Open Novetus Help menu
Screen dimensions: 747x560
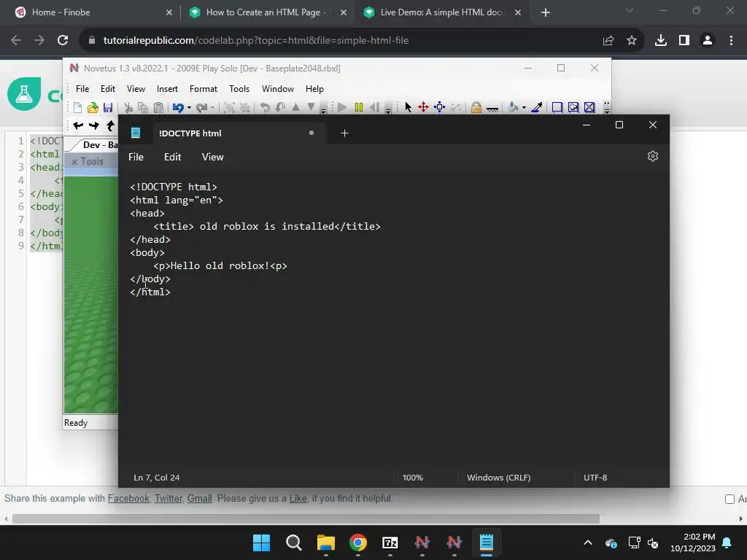click(x=314, y=88)
